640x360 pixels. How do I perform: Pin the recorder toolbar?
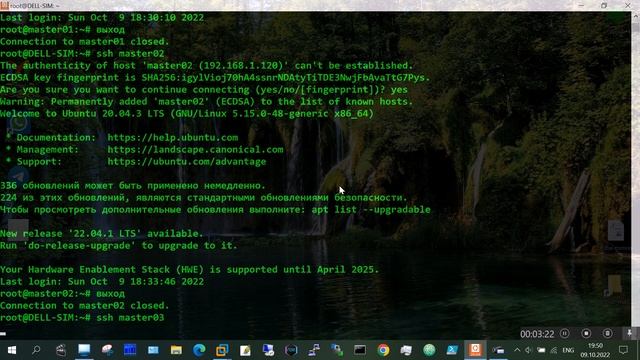tap(630, 333)
